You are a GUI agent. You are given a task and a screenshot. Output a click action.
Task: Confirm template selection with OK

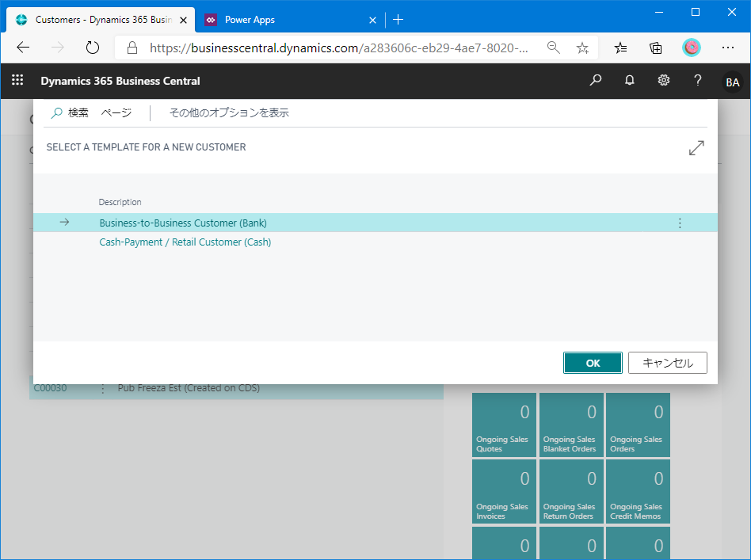click(593, 363)
